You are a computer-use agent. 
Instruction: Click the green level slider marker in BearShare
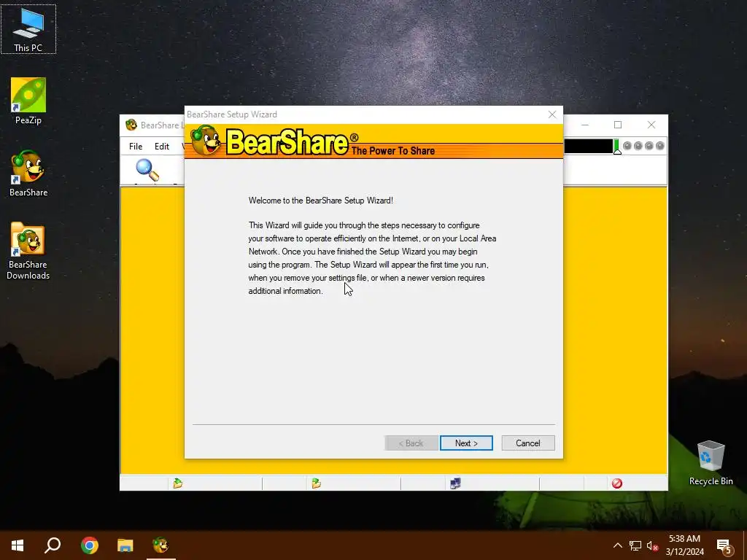coord(617,147)
